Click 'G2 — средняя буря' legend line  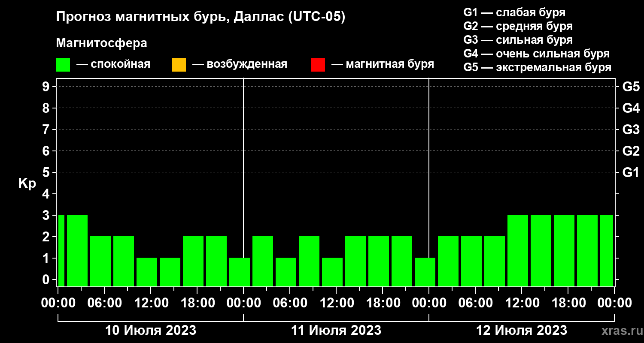tap(518, 26)
